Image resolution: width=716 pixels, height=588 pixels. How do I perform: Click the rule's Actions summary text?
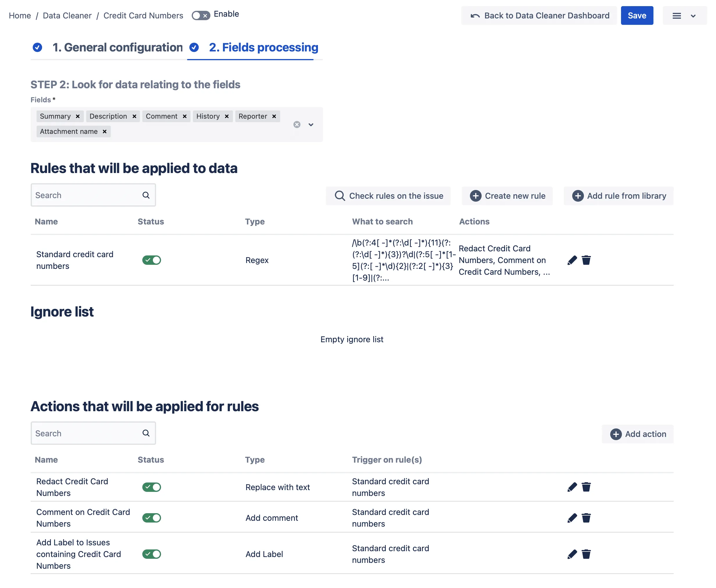click(x=504, y=260)
